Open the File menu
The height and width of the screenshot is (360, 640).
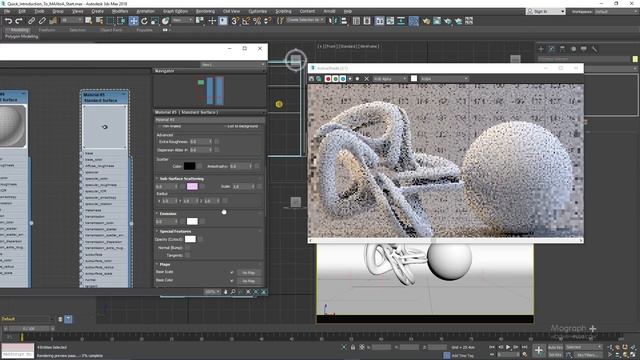tap(7, 11)
